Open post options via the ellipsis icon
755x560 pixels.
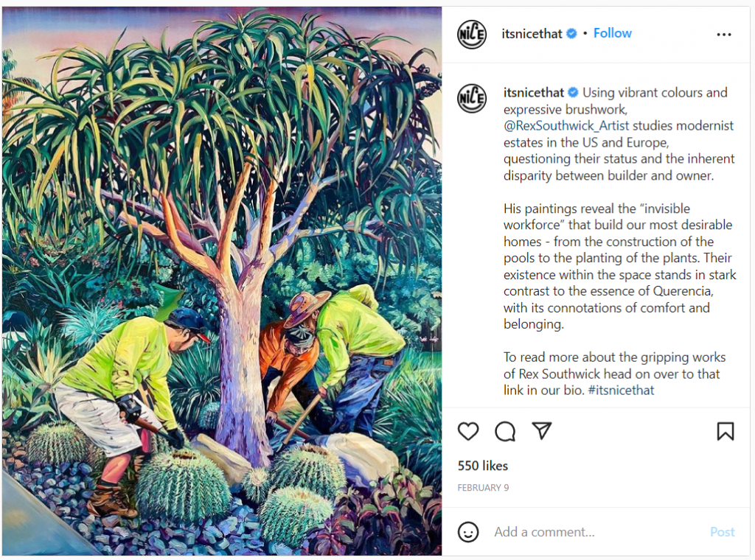[x=724, y=34]
